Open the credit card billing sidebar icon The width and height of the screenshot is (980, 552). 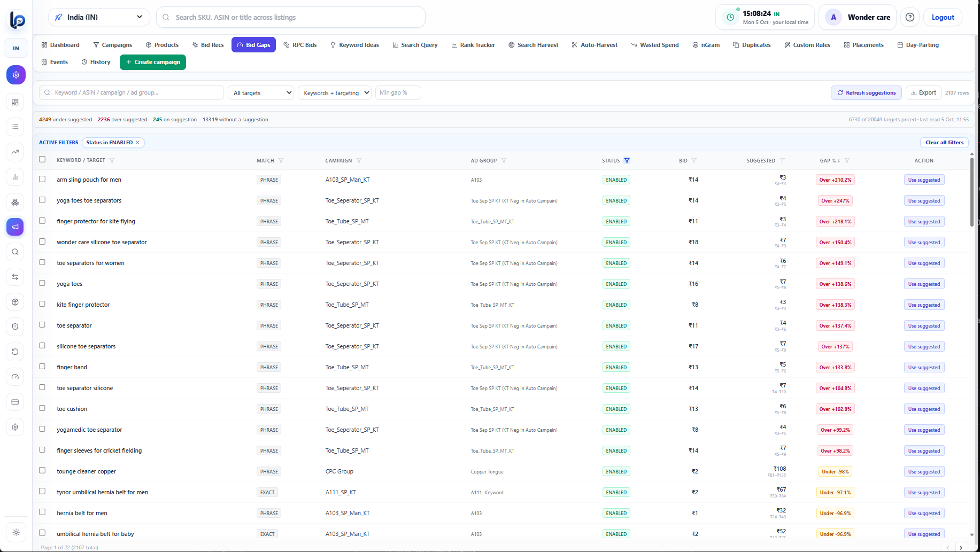[x=16, y=402]
